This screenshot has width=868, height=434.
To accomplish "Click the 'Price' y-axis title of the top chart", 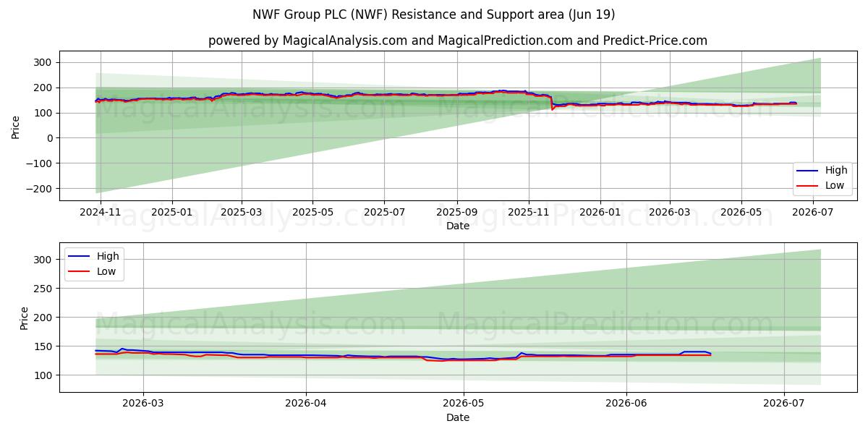I will pos(16,127).
